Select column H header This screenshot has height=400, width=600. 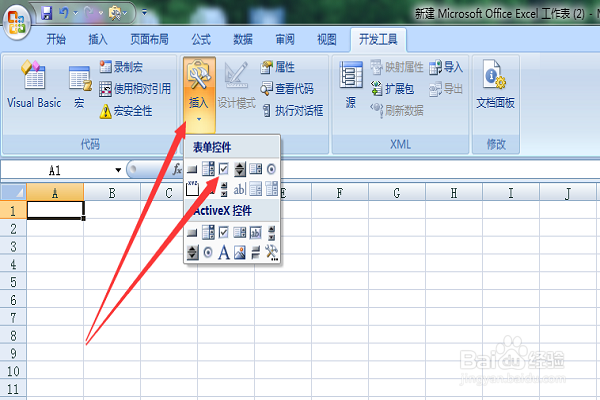[454, 193]
